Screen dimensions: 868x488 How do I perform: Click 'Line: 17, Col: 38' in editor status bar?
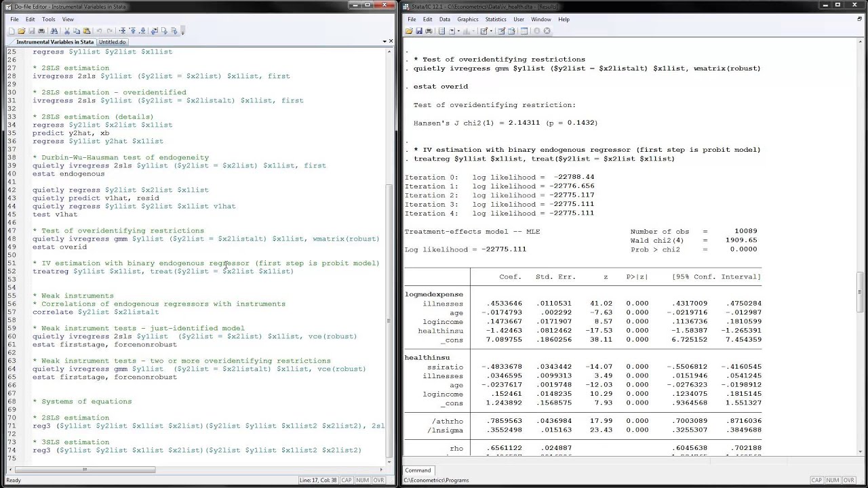[319, 481]
